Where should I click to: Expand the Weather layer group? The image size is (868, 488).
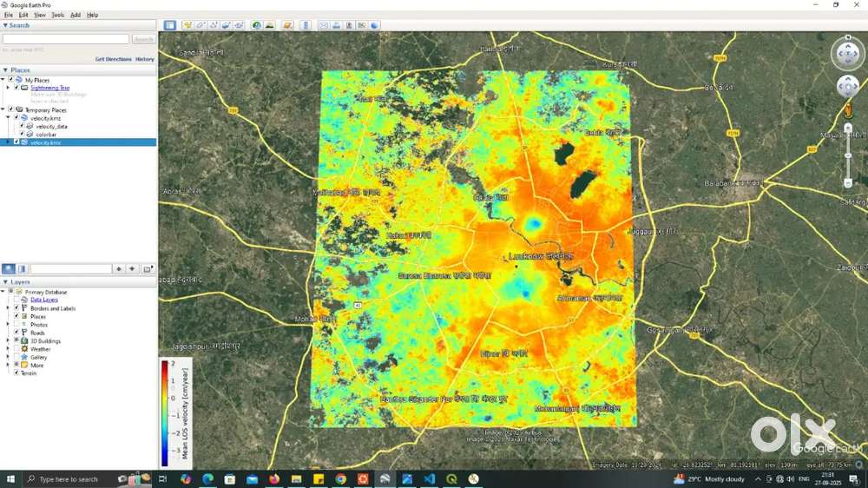click(x=7, y=349)
